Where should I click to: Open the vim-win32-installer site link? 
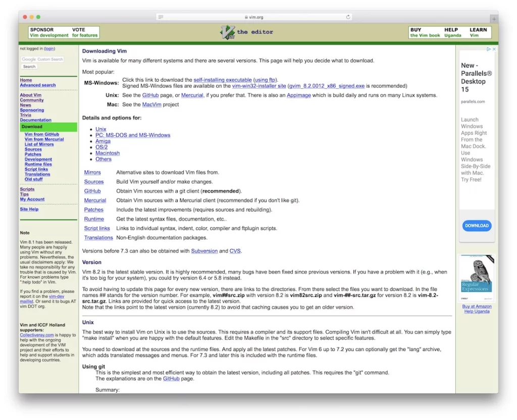pos(259,86)
